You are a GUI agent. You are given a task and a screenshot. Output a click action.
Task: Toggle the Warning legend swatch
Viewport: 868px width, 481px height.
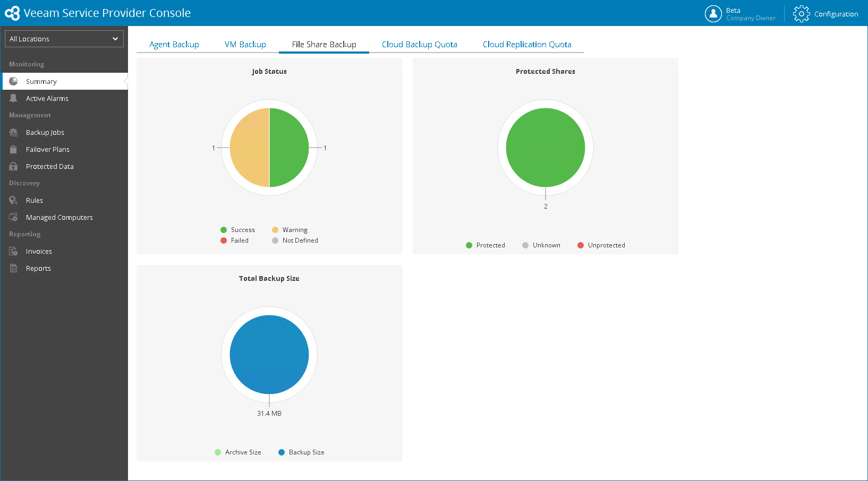[x=275, y=230]
